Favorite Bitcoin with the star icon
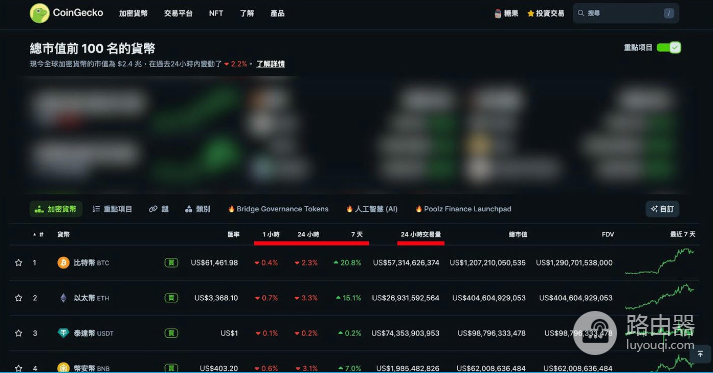The height and width of the screenshot is (373, 713). tap(19, 262)
